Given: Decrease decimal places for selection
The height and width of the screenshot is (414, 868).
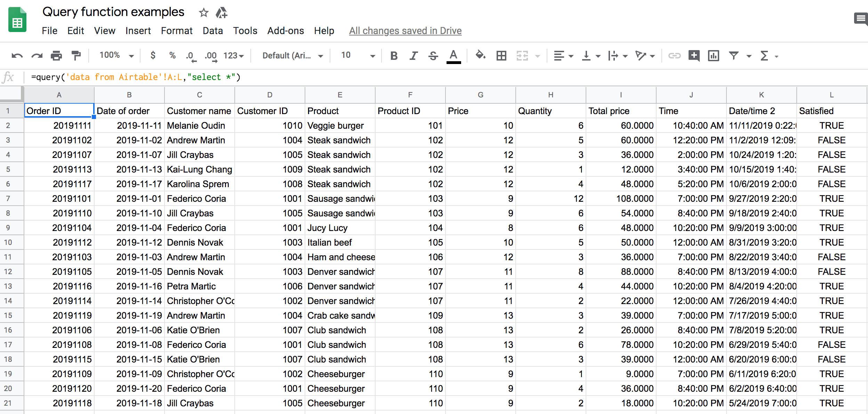Looking at the screenshot, I should point(190,55).
